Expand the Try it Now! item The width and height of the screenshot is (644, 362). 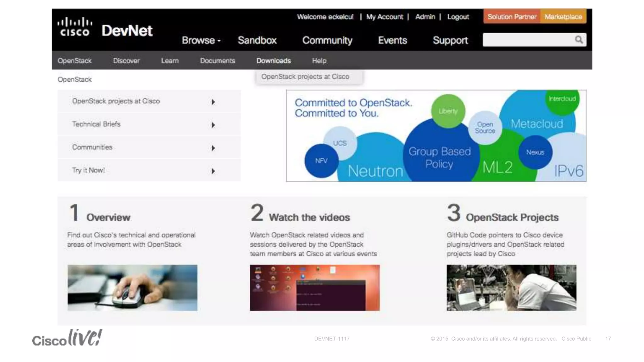point(213,171)
